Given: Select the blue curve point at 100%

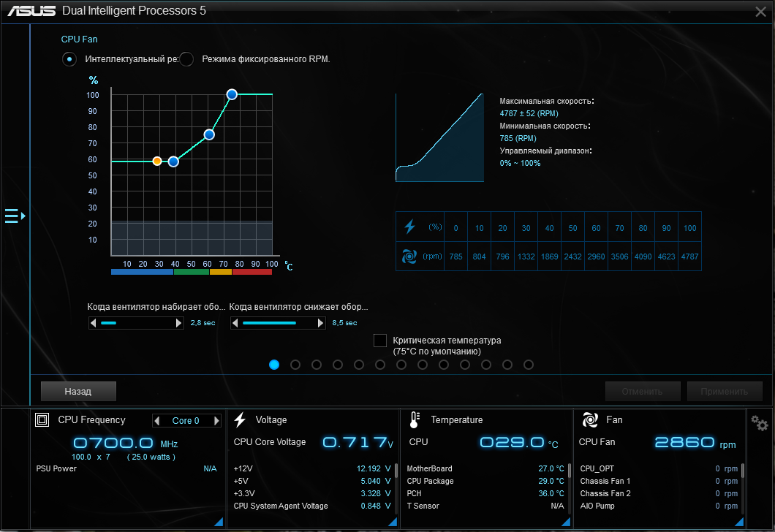Looking at the screenshot, I should coord(232,94).
